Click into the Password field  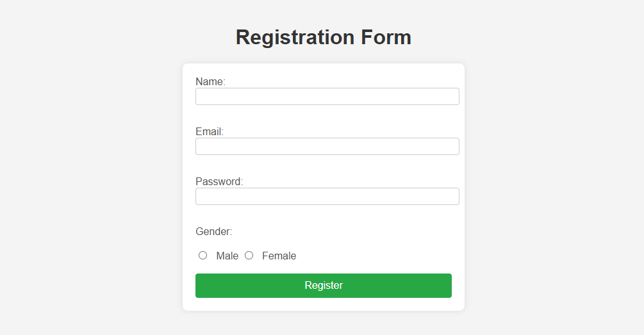point(327,197)
